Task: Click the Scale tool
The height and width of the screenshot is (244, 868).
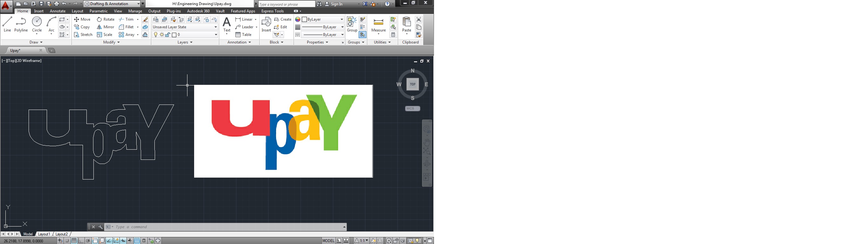Action: click(x=105, y=35)
